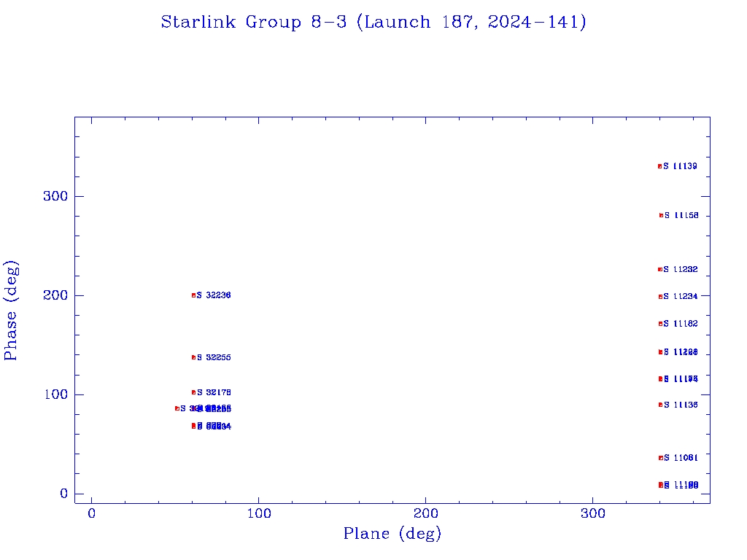The image size is (747, 560).
Task: Select the red marker beside S 32178
Action: pos(193,392)
